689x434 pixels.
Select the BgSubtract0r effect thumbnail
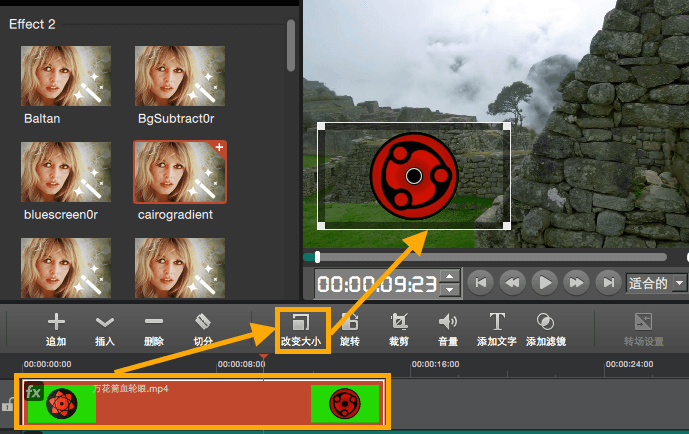180,76
